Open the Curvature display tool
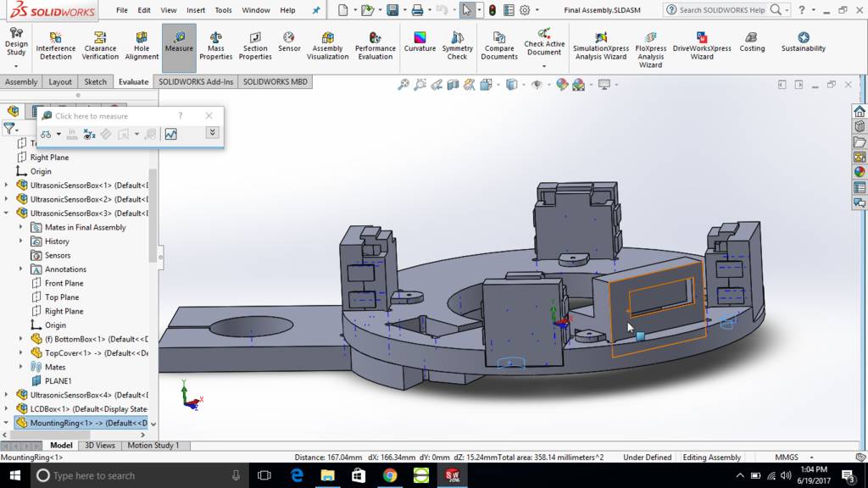This screenshot has height=488, width=868. 420,43
